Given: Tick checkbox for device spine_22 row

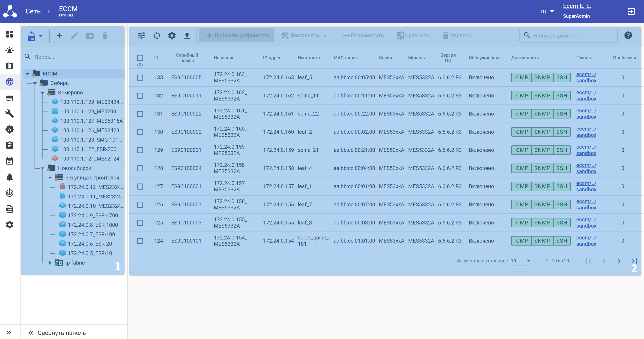Looking at the screenshot, I should tap(140, 114).
